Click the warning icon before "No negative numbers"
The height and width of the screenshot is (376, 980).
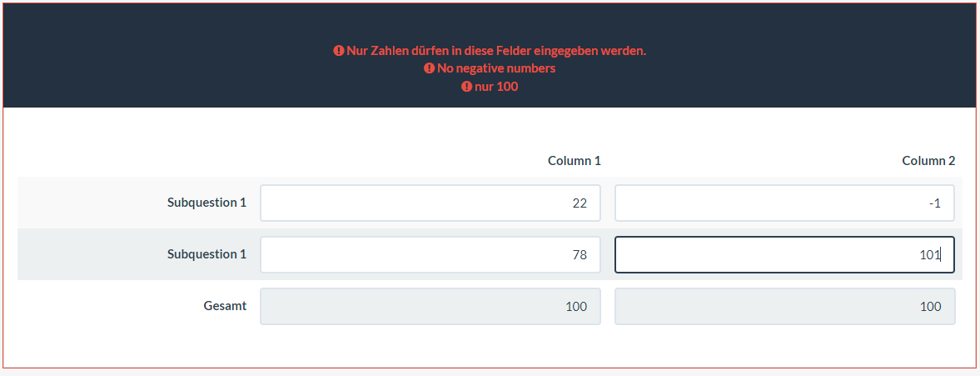[429, 68]
